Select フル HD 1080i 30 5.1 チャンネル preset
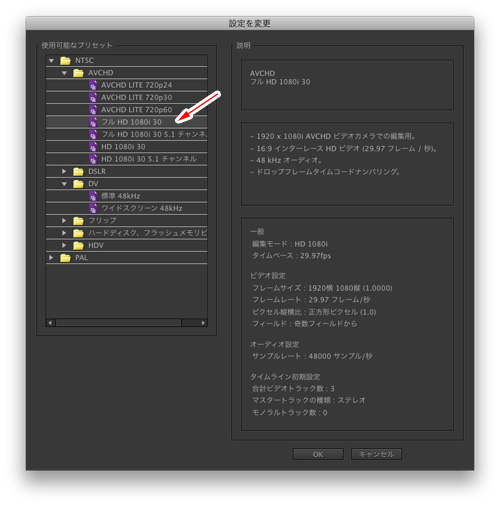 [154, 135]
